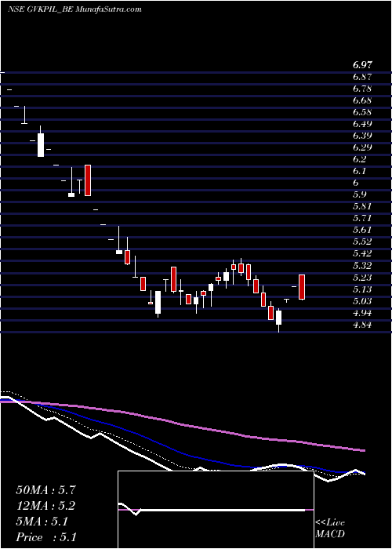Viewport: 392px width, 549px height.
Task: Click the pink 50MA line in lower panel
Action: click(x=182, y=424)
